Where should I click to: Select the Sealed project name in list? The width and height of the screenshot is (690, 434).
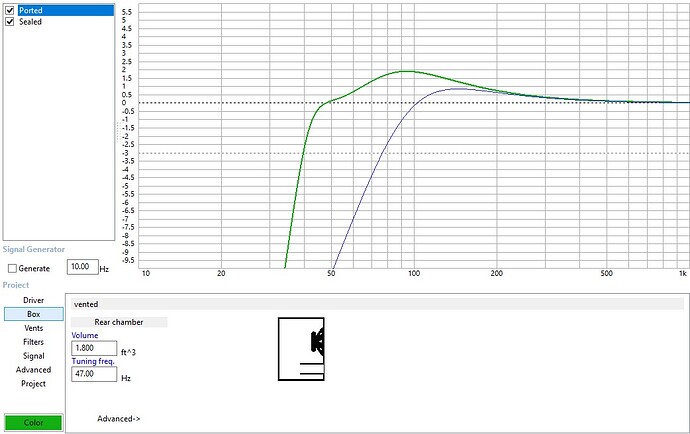(30, 21)
